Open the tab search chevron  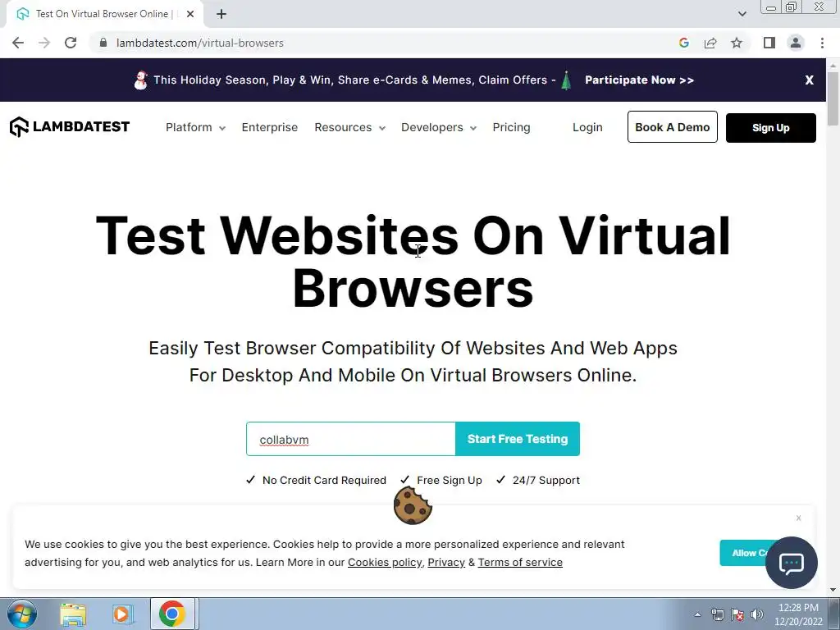tap(742, 14)
